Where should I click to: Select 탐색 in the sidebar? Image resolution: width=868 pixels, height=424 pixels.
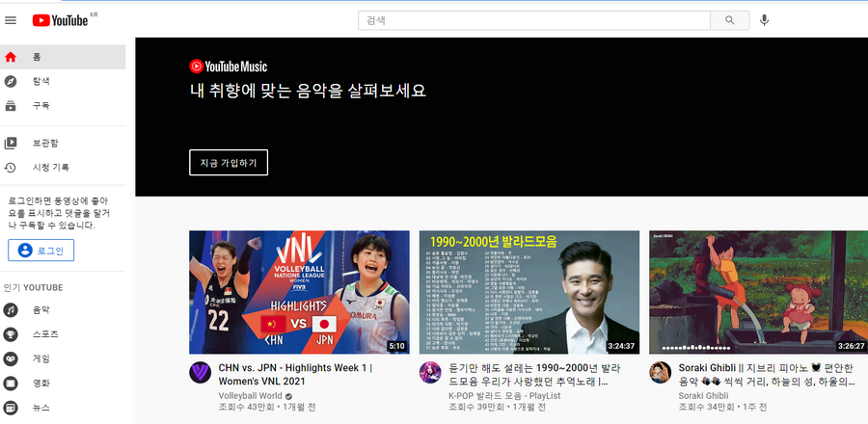coord(63,81)
